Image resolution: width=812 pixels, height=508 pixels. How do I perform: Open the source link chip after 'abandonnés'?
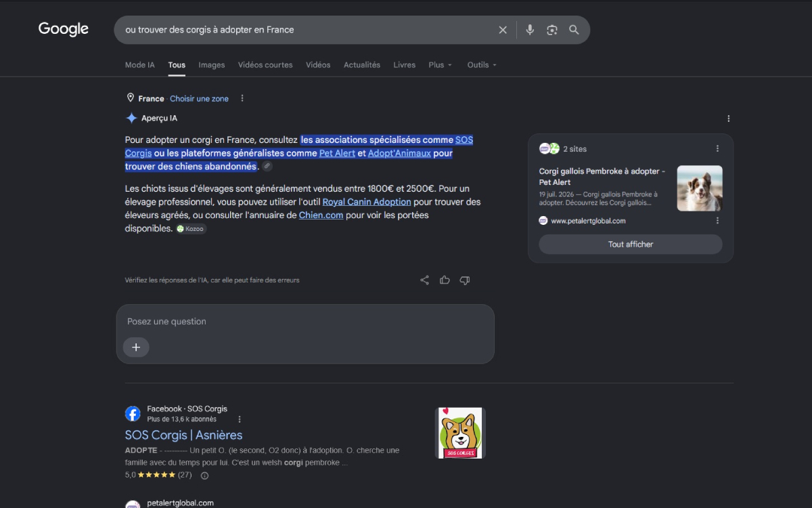pos(267,167)
